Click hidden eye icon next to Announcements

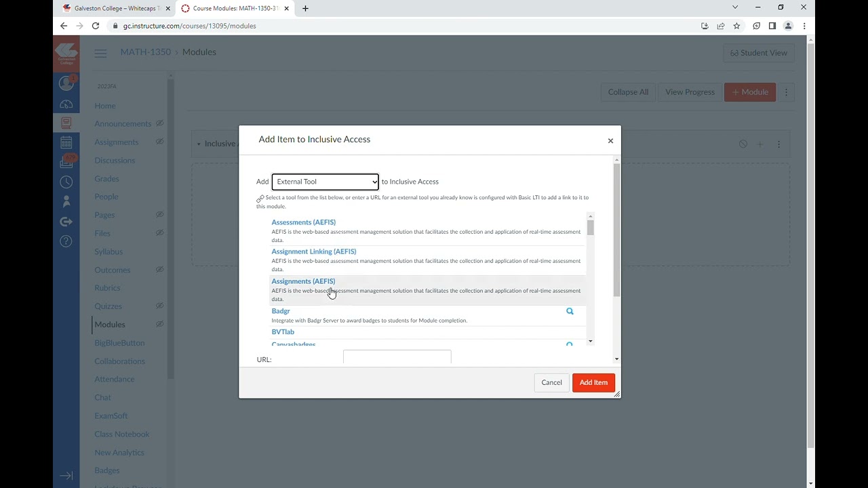(x=160, y=123)
